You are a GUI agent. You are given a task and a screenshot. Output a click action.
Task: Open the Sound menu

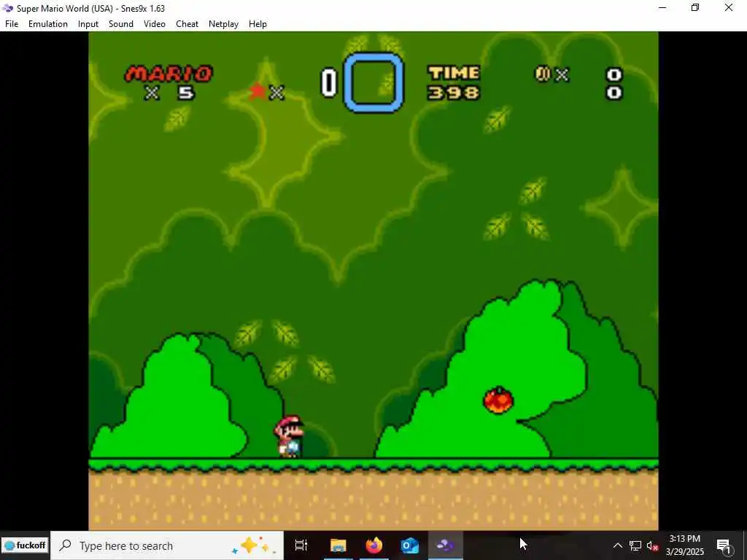tap(121, 24)
